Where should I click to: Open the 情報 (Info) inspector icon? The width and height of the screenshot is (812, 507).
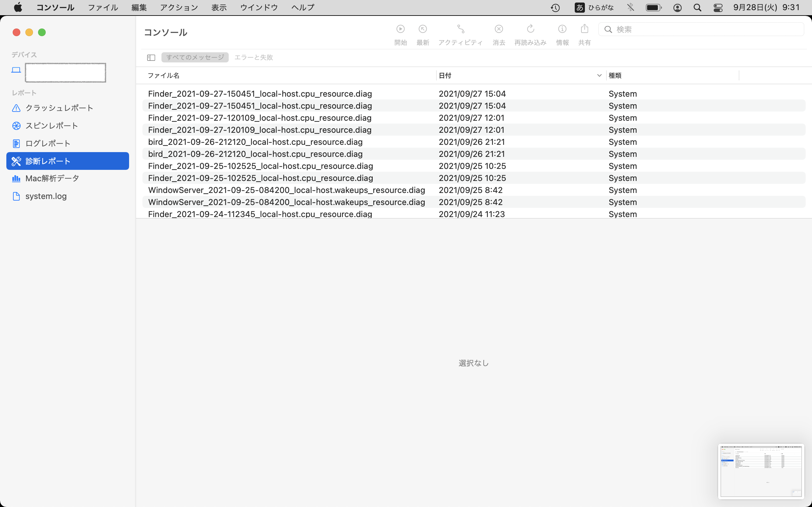[x=562, y=29]
